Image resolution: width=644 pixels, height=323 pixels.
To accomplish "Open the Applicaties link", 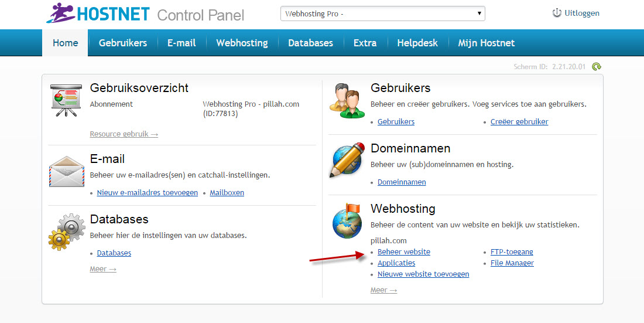I will point(396,263).
